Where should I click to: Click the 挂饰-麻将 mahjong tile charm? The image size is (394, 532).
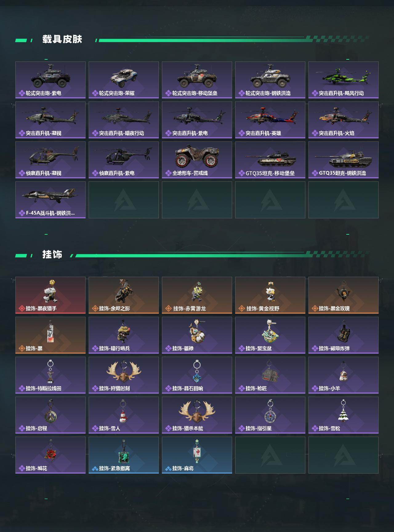tap(197, 455)
